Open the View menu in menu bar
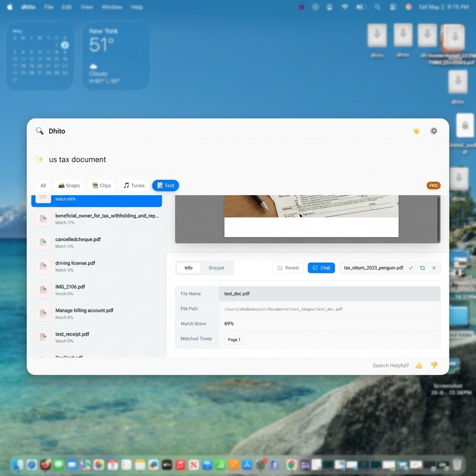Viewport: 476px width, 476px height. (86, 7)
